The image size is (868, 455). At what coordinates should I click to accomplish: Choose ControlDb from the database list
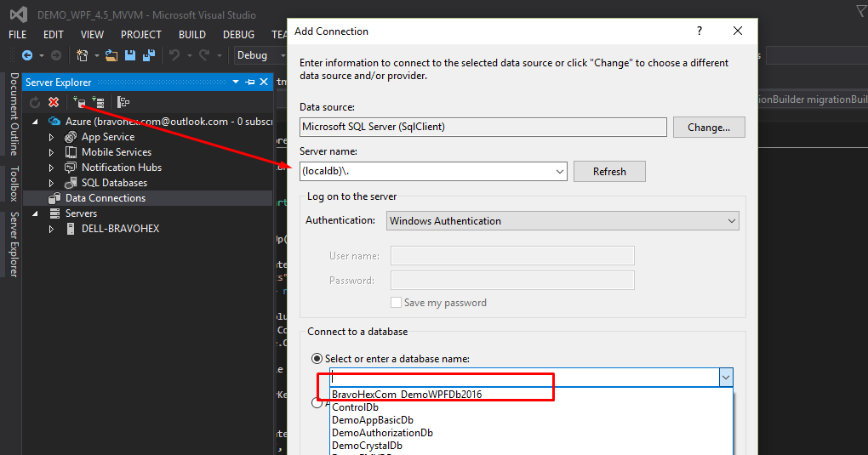click(x=356, y=407)
